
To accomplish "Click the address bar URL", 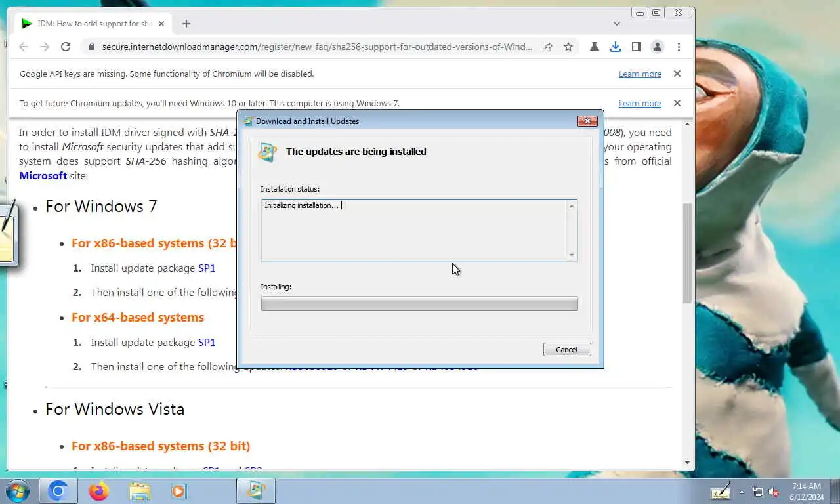I will click(317, 47).
